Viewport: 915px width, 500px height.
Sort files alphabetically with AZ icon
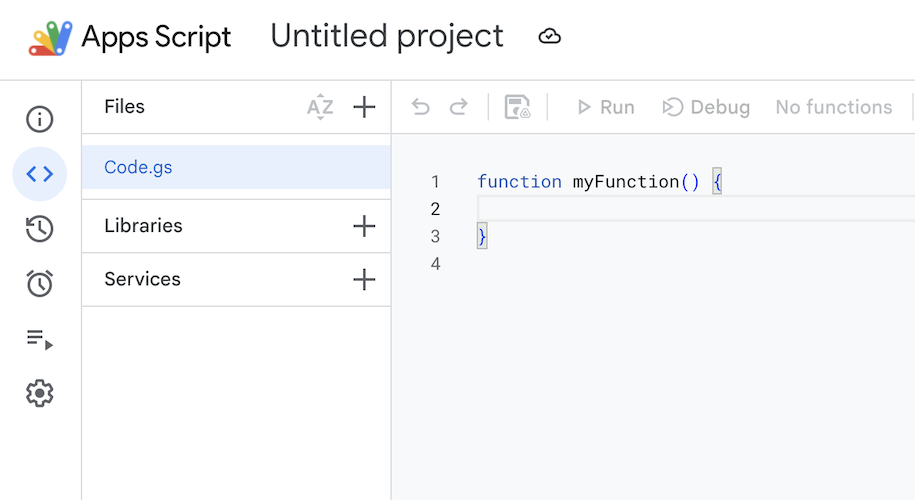[x=320, y=107]
